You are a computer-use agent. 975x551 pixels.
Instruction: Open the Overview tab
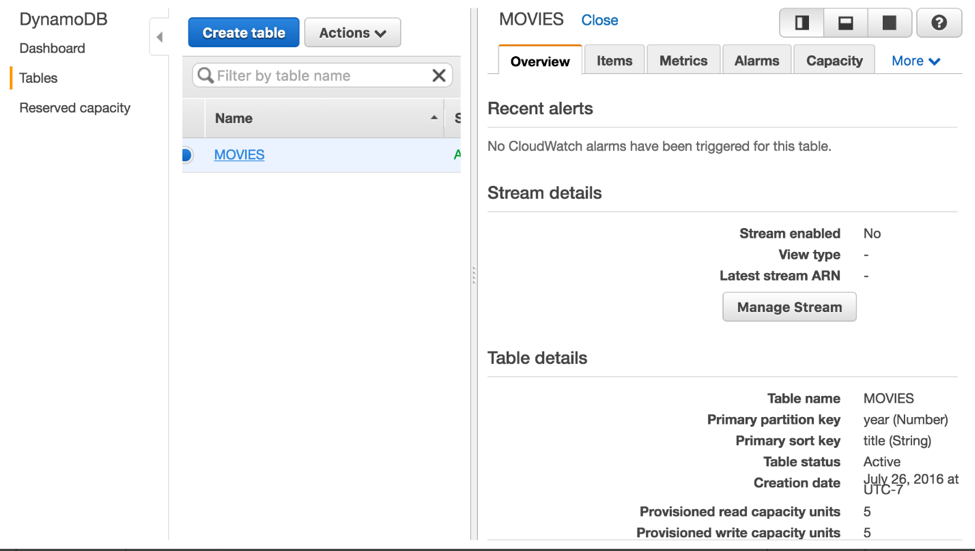click(x=540, y=61)
